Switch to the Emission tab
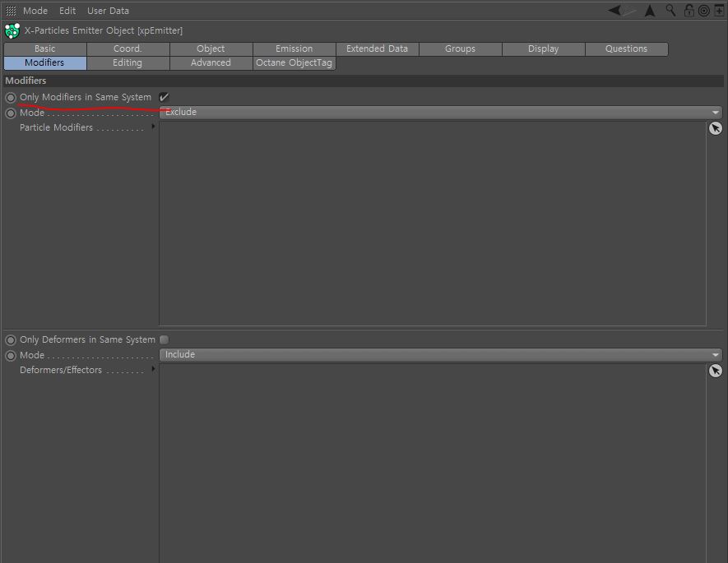 (x=294, y=48)
